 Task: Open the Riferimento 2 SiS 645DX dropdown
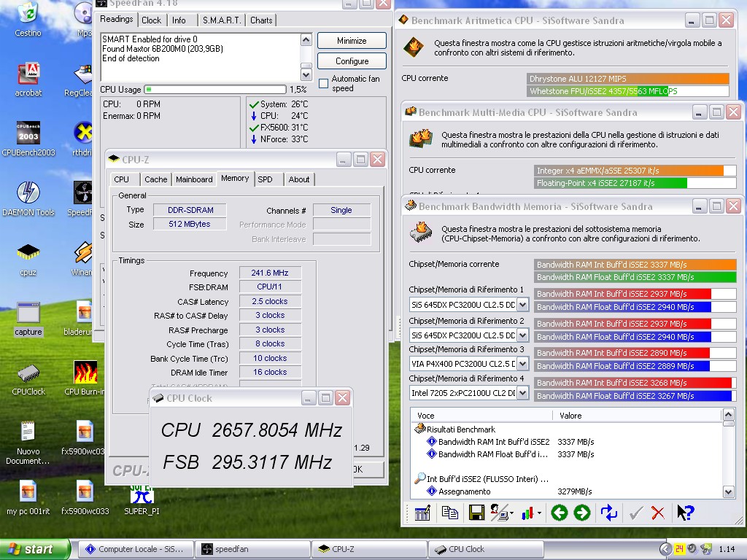click(x=522, y=335)
